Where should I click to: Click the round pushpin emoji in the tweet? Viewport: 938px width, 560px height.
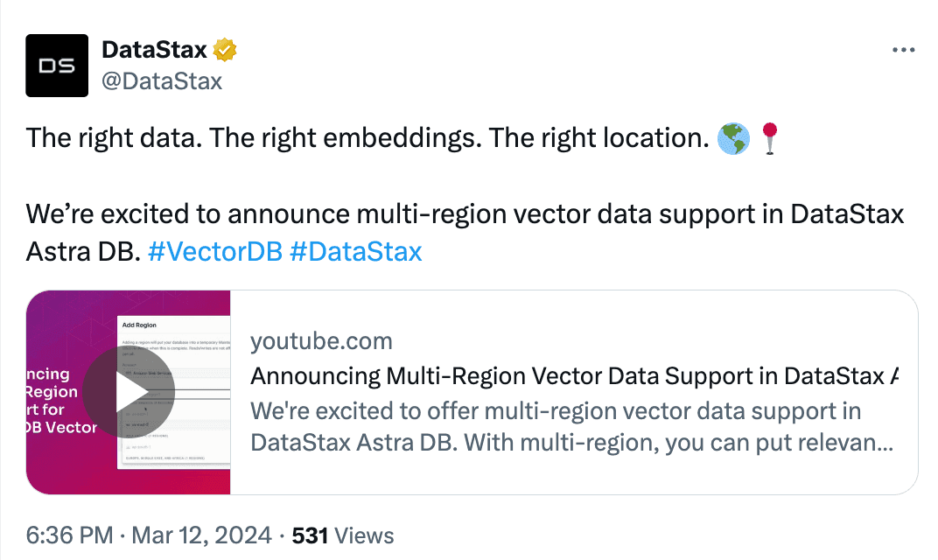tap(768, 138)
